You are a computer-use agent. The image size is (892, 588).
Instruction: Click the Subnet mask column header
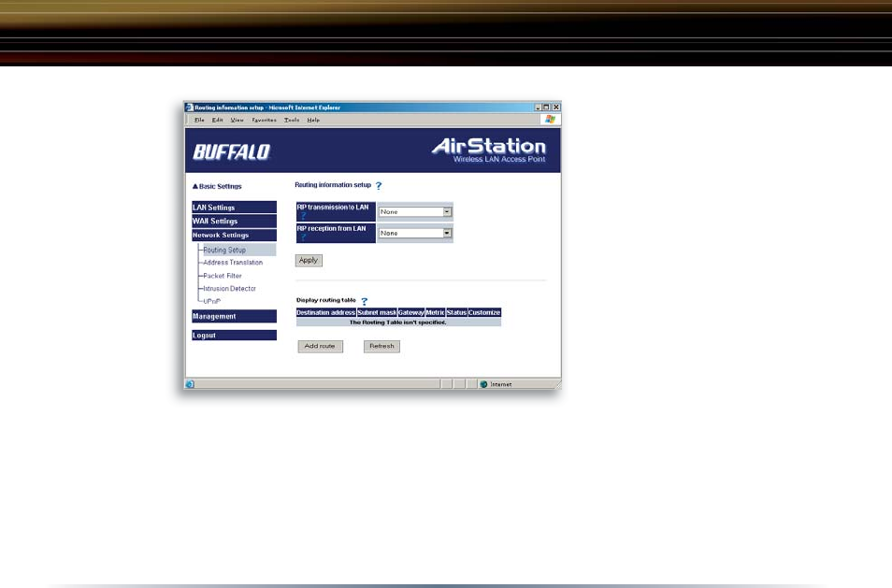point(377,313)
